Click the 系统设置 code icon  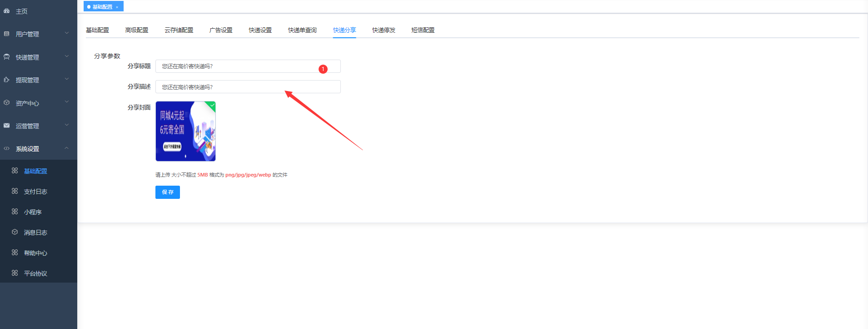[6, 148]
